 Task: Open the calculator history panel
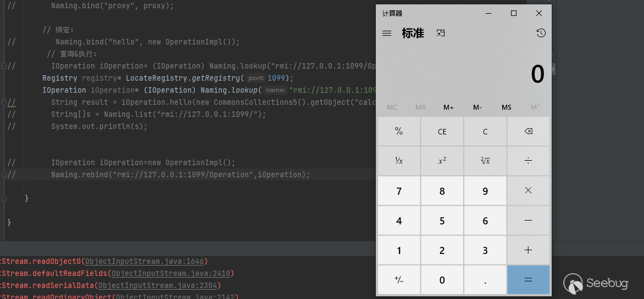point(541,33)
